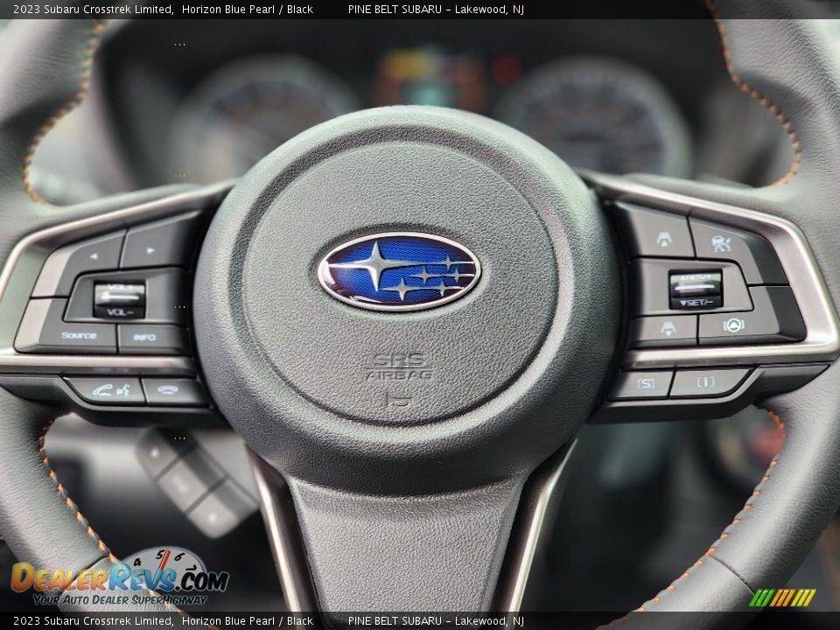
Task: Select '2023 Subaru Crosstrek Limited' in bottom caption
Action: (x=94, y=621)
